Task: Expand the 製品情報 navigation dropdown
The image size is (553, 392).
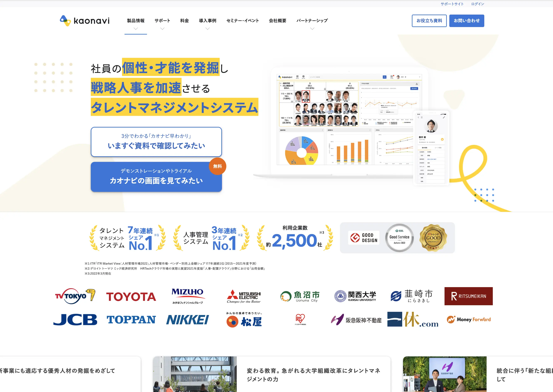Action: tap(136, 21)
